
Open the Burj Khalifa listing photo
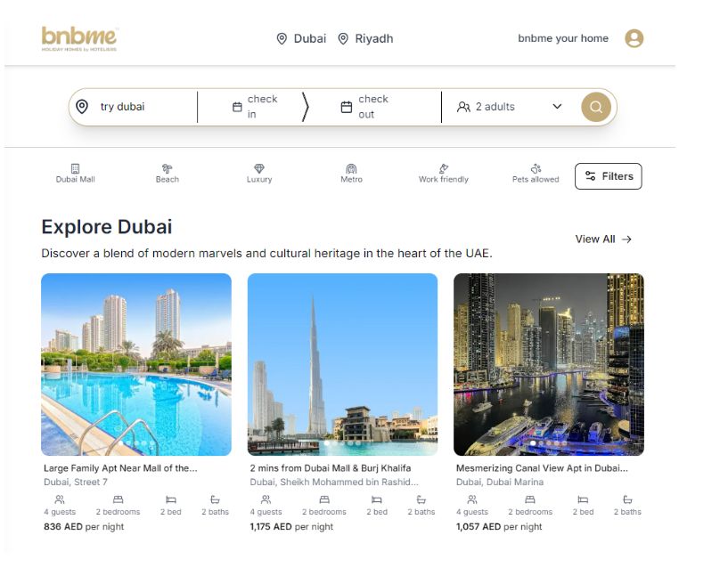(343, 364)
